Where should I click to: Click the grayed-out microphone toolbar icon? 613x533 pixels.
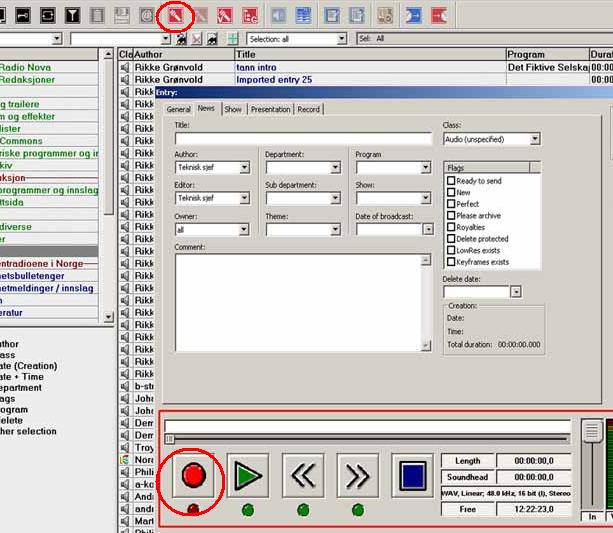tap(201, 16)
